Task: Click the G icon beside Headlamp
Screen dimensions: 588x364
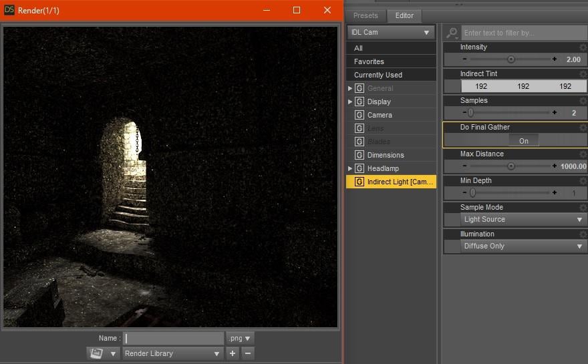Action: (359, 168)
